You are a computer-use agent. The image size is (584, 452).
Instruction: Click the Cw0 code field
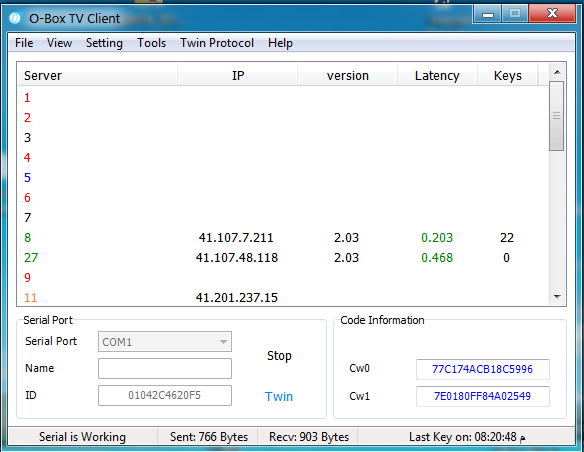pyautogui.click(x=483, y=369)
